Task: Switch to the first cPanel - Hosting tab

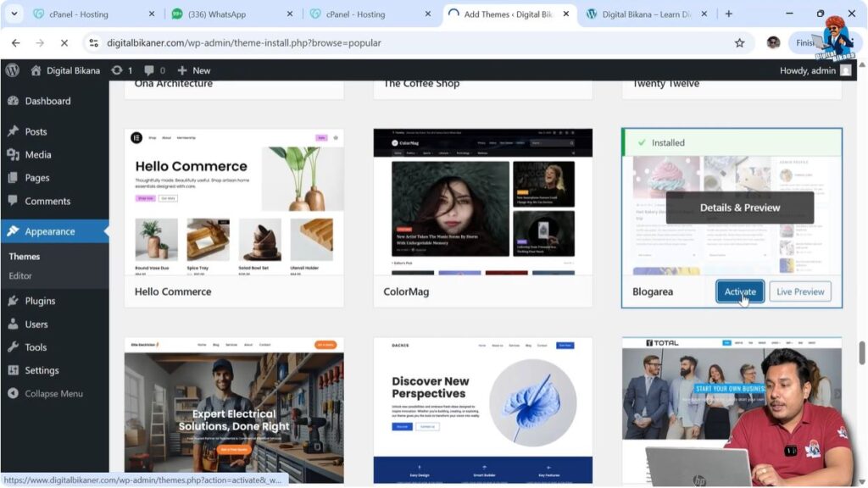Action: pos(94,14)
